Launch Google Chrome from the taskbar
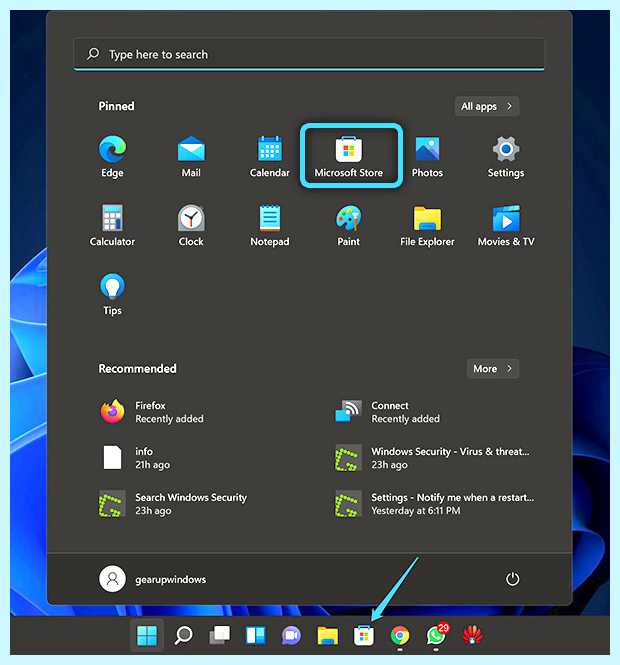This screenshot has width=620, height=665. pyautogui.click(x=400, y=635)
